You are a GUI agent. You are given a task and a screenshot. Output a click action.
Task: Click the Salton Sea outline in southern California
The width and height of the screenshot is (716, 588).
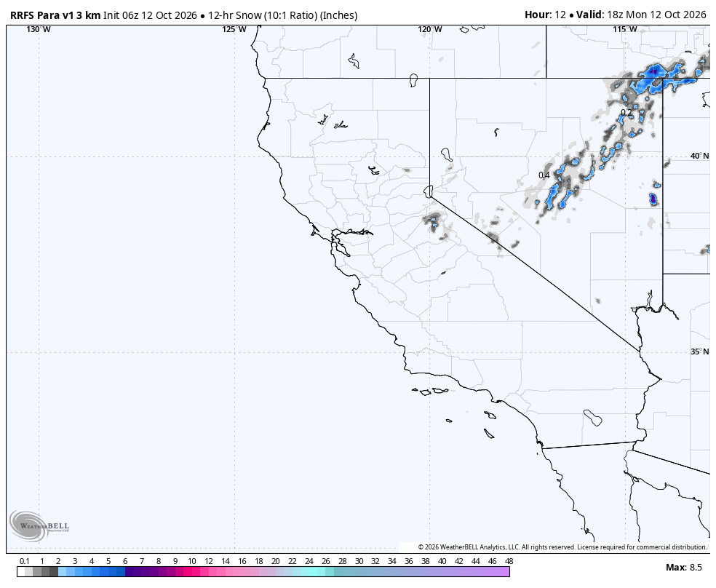pos(593,418)
